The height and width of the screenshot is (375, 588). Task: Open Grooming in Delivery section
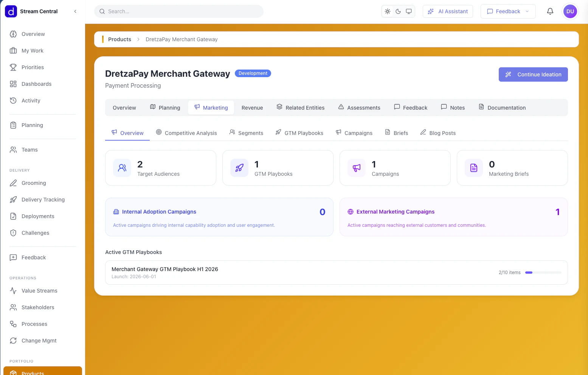pos(42,183)
